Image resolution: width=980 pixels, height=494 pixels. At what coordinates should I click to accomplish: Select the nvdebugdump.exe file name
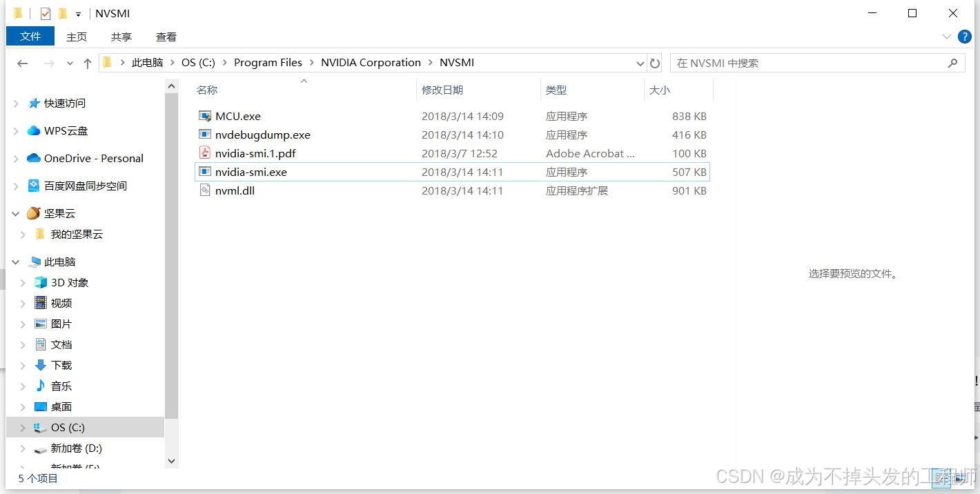tap(263, 135)
